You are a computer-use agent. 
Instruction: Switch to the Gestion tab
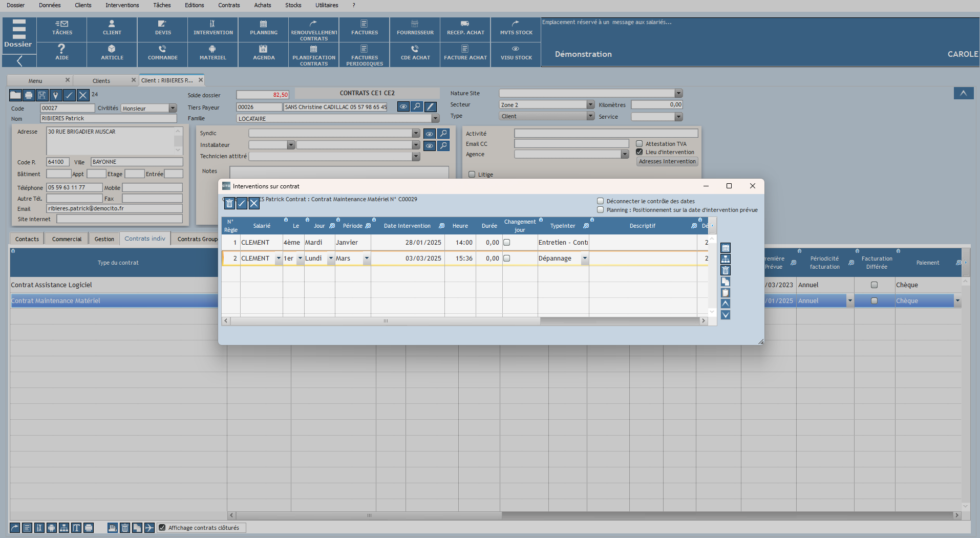[104, 239]
